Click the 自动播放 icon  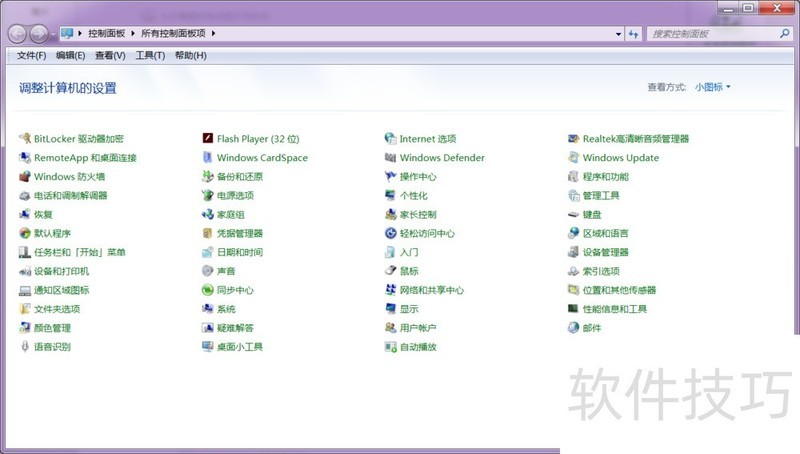[390, 347]
